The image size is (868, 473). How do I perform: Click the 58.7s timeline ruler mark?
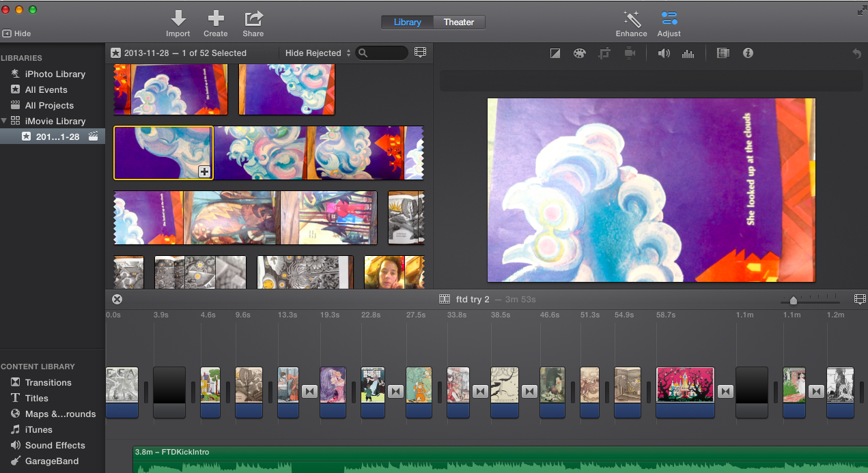click(x=666, y=315)
